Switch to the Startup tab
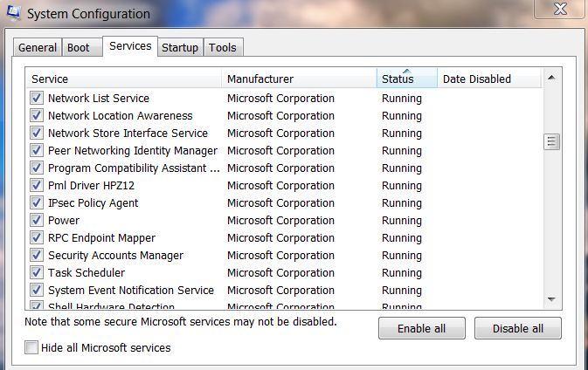 tap(180, 48)
